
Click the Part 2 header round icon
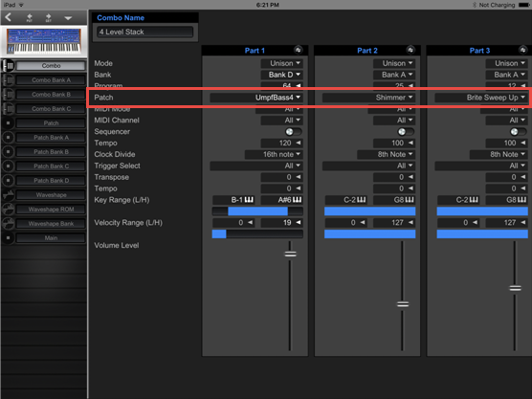tap(410, 50)
